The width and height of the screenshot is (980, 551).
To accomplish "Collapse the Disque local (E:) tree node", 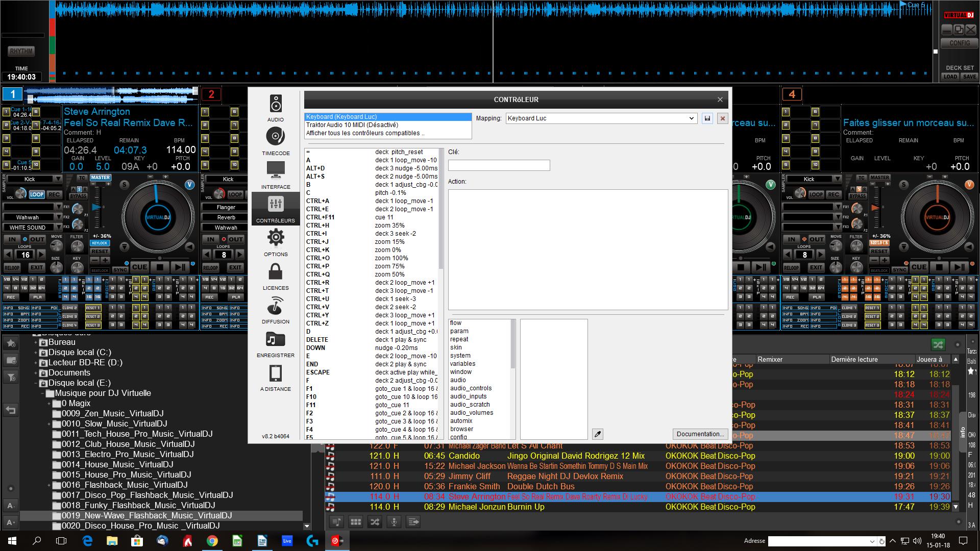I will [x=36, y=383].
